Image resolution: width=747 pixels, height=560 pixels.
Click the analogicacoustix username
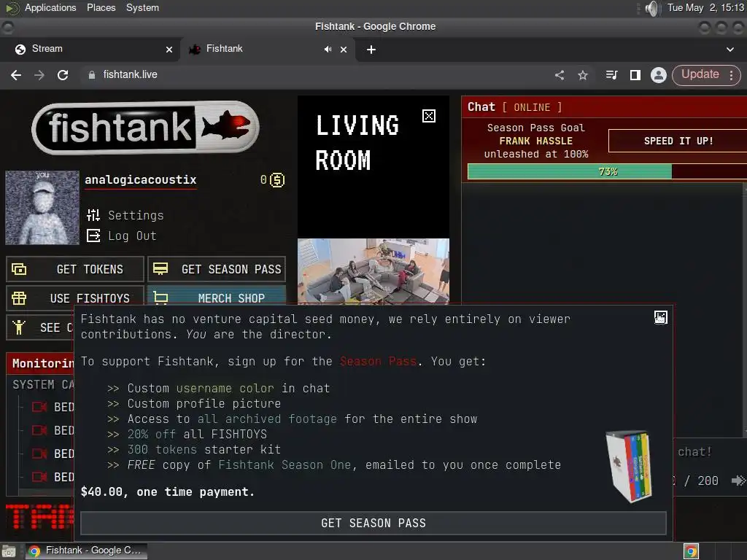(141, 180)
